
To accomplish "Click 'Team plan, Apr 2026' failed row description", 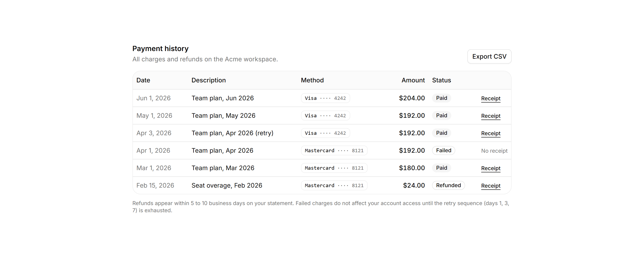I will click(x=222, y=151).
